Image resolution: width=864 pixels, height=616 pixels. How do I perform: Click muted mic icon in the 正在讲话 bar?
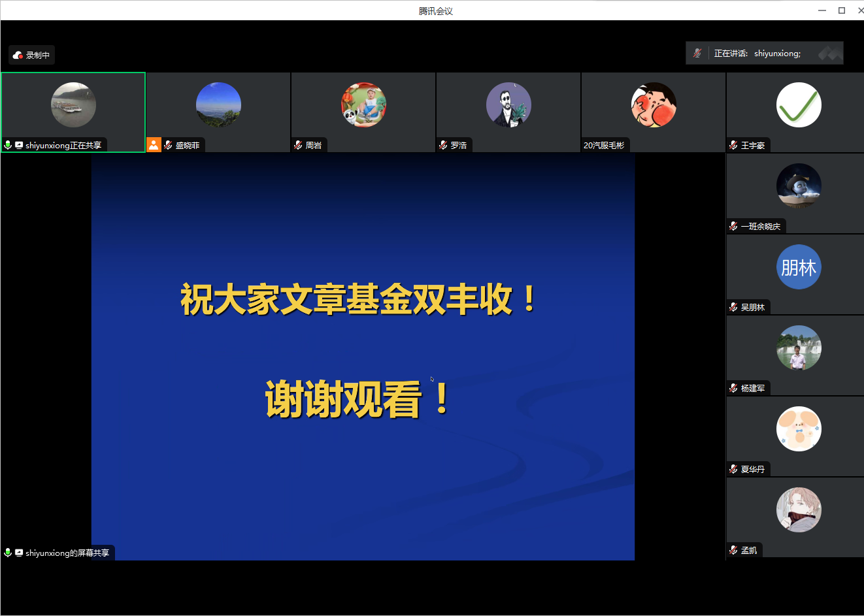[x=697, y=54]
